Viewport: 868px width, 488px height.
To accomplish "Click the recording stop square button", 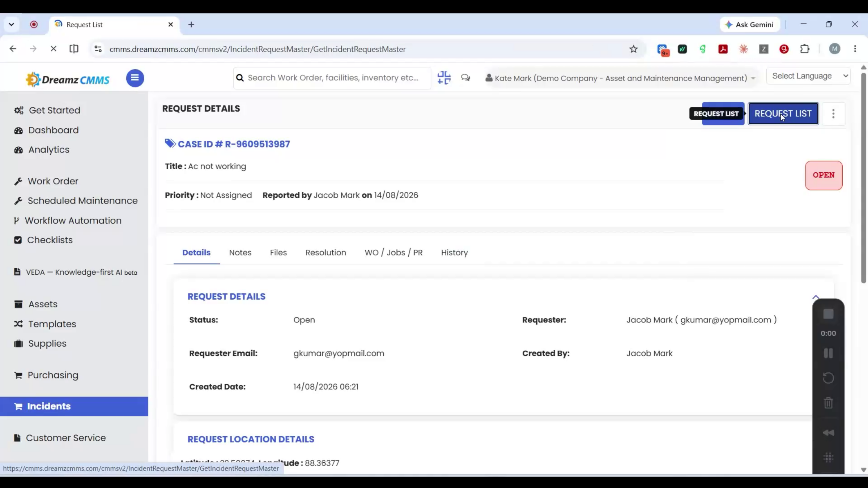I will [x=828, y=314].
